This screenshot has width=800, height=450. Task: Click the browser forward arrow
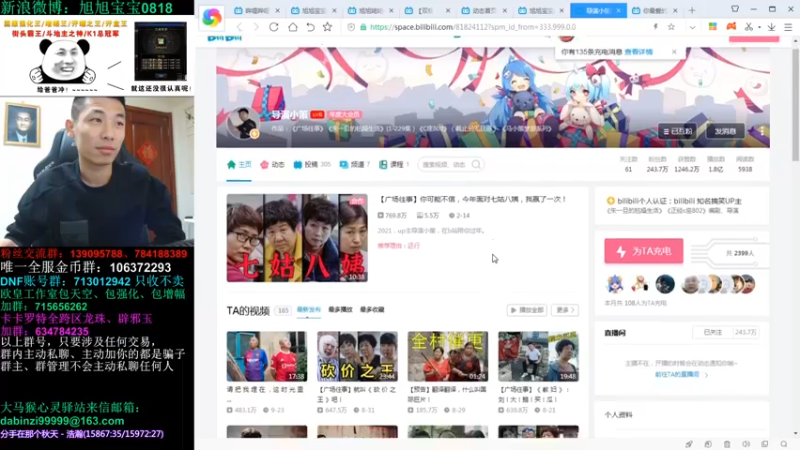256,27
